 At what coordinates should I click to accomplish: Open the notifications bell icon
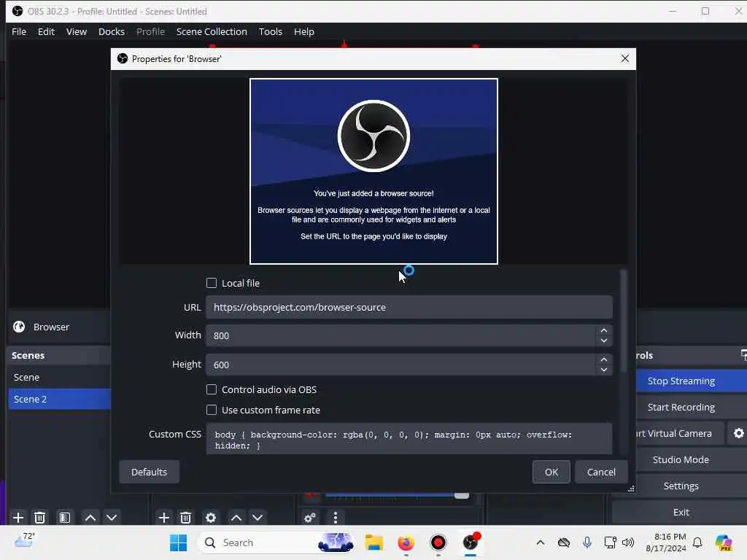point(697,542)
